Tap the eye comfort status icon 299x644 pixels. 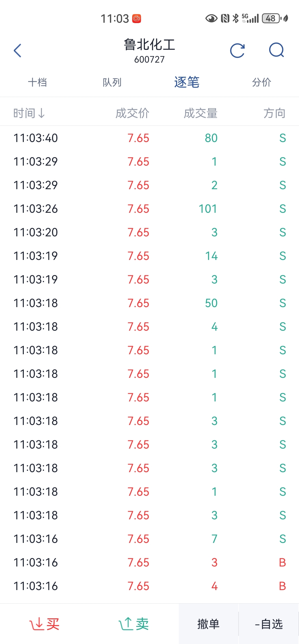[211, 18]
